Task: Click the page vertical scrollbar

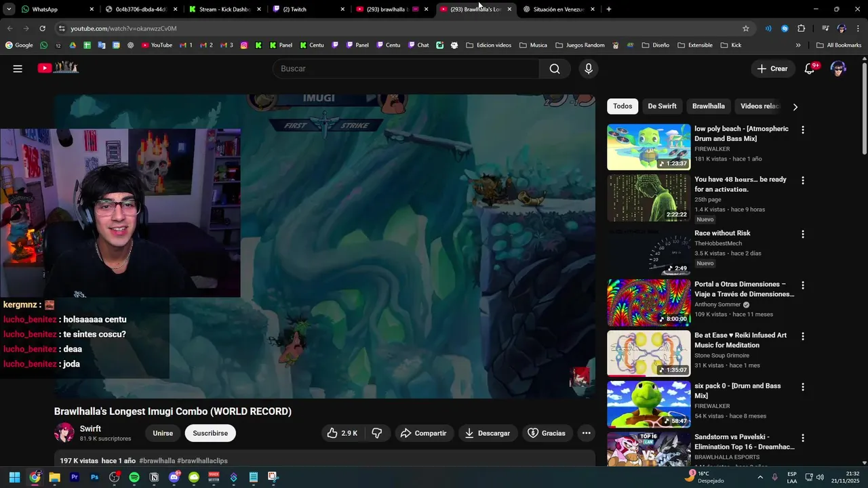Action: (864, 108)
